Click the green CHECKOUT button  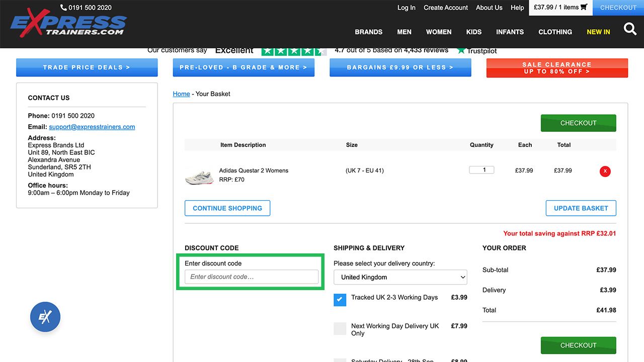(x=578, y=123)
